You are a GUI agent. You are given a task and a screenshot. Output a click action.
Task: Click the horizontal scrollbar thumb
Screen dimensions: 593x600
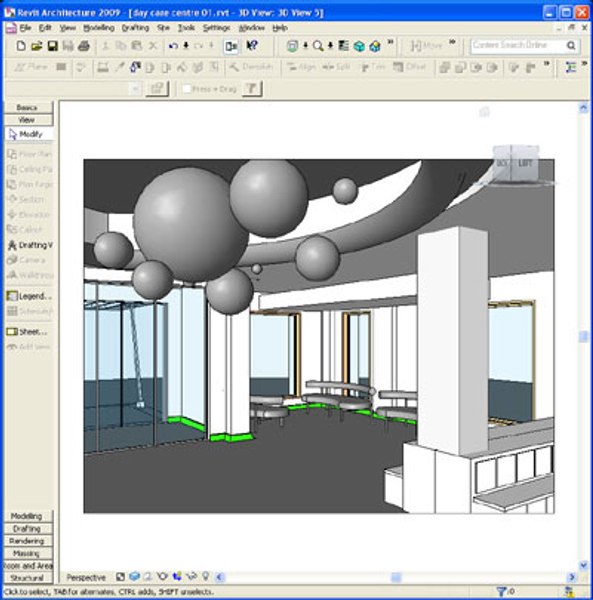pos(396,577)
